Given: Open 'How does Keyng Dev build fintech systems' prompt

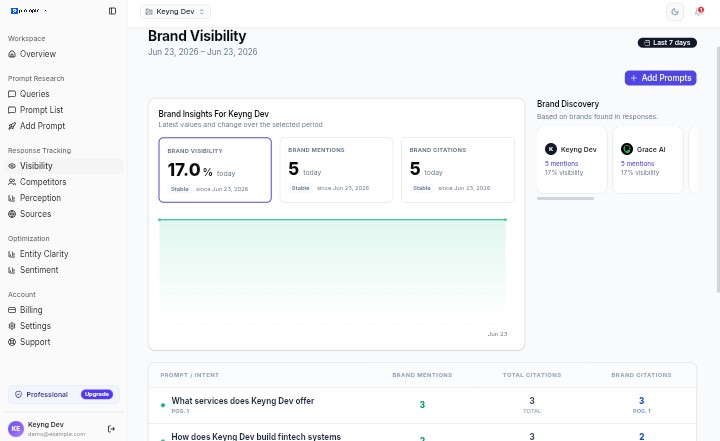Looking at the screenshot, I should (x=256, y=436).
